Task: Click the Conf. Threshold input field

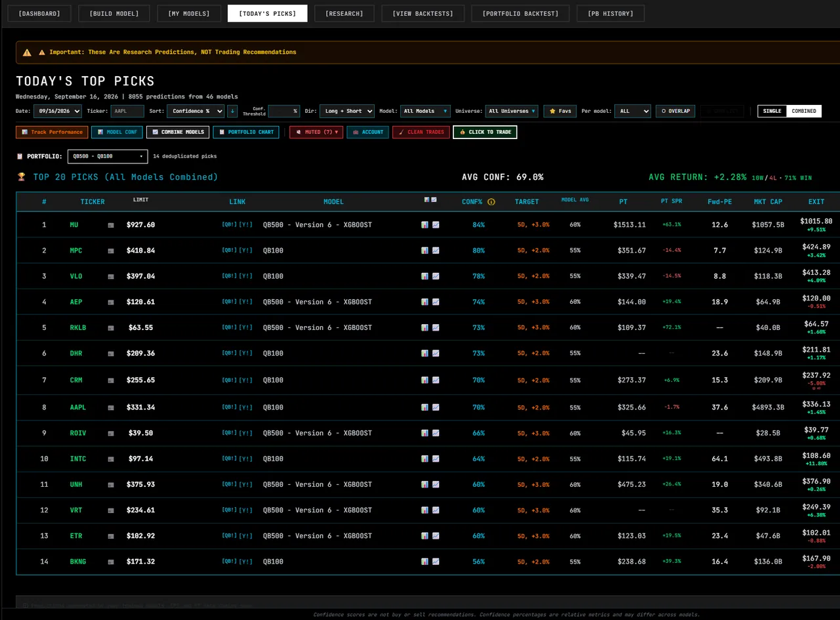Action: [x=284, y=112]
